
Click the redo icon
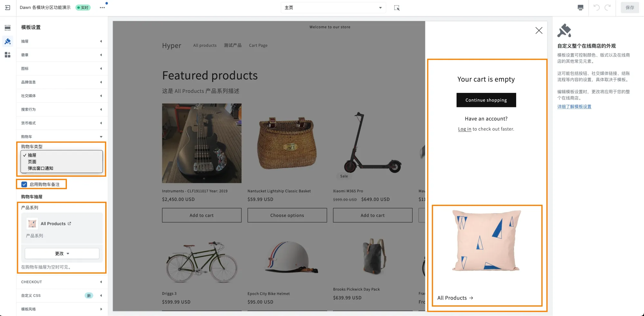tap(608, 7)
